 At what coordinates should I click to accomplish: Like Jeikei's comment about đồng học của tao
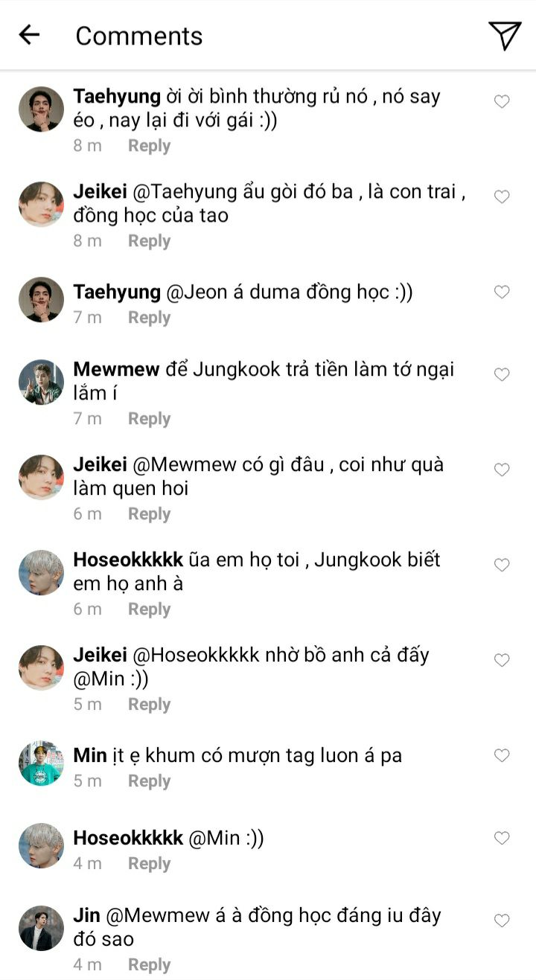coord(502,196)
